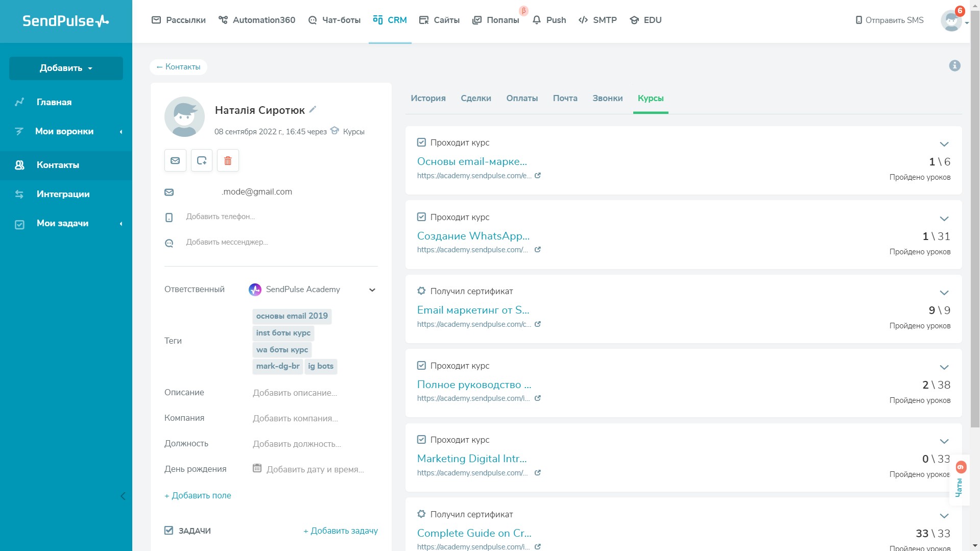Expand the Email маркетинг от S course card
This screenshot has height=551, width=980.
tap(944, 293)
